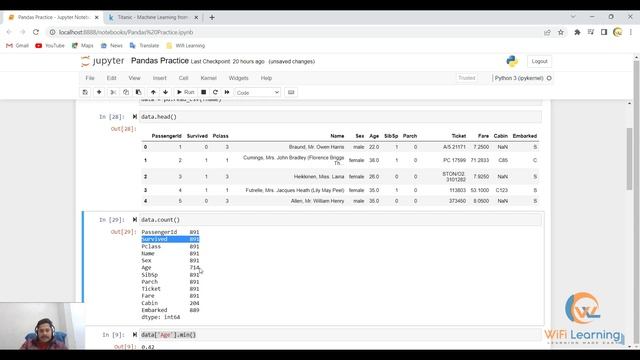Image resolution: width=640 pixels, height=360 pixels.
Task: Interrupt the kernel with the stop icon
Action: 203,92
